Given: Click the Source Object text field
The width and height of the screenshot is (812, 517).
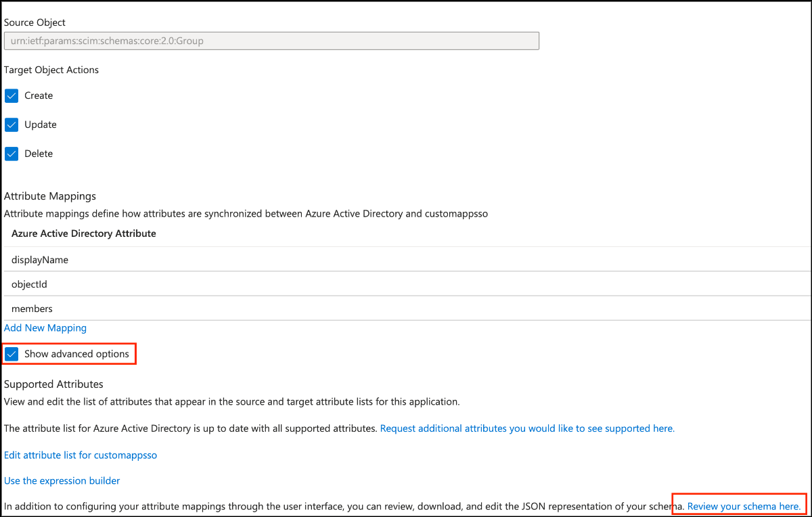Looking at the screenshot, I should [271, 41].
